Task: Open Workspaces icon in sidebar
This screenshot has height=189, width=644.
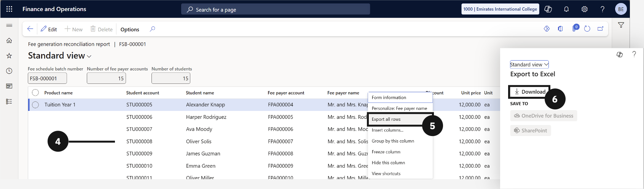Action: [x=9, y=86]
